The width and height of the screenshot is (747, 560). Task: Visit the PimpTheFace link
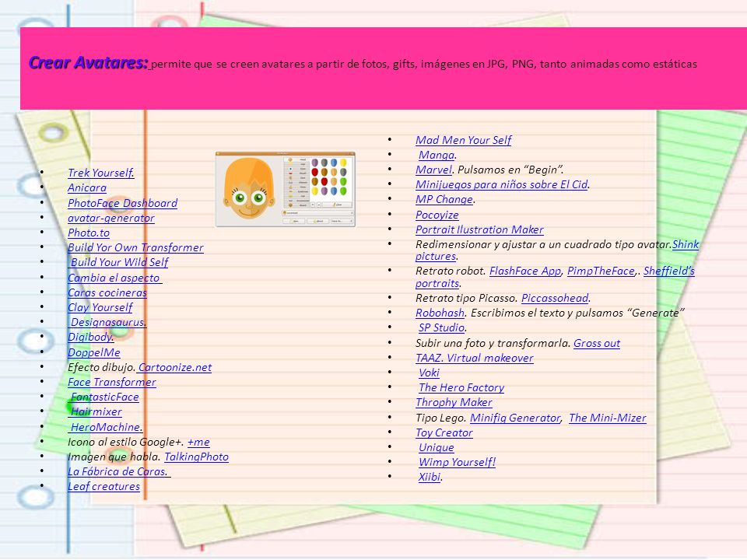pyautogui.click(x=601, y=271)
